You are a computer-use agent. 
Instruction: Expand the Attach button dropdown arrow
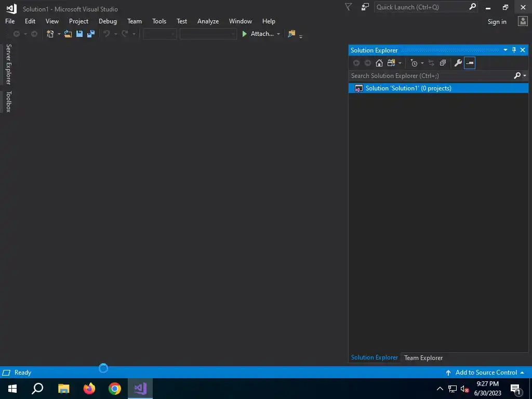point(278,34)
